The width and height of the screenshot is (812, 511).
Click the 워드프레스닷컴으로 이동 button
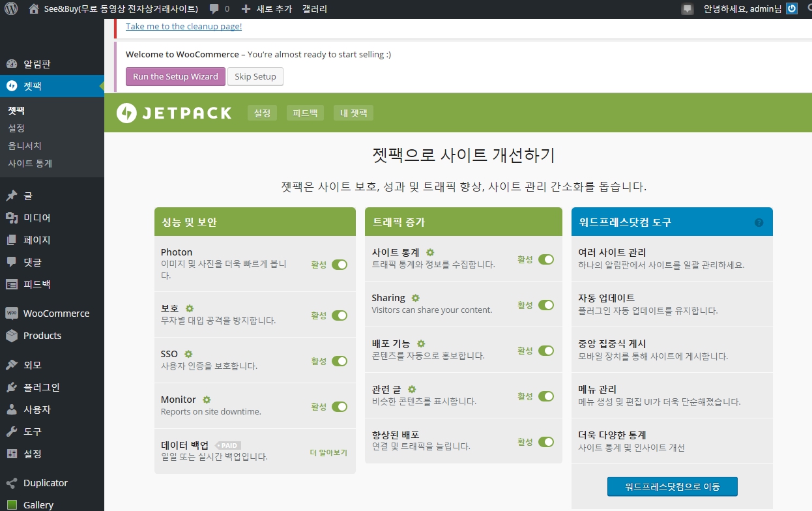[x=672, y=487]
